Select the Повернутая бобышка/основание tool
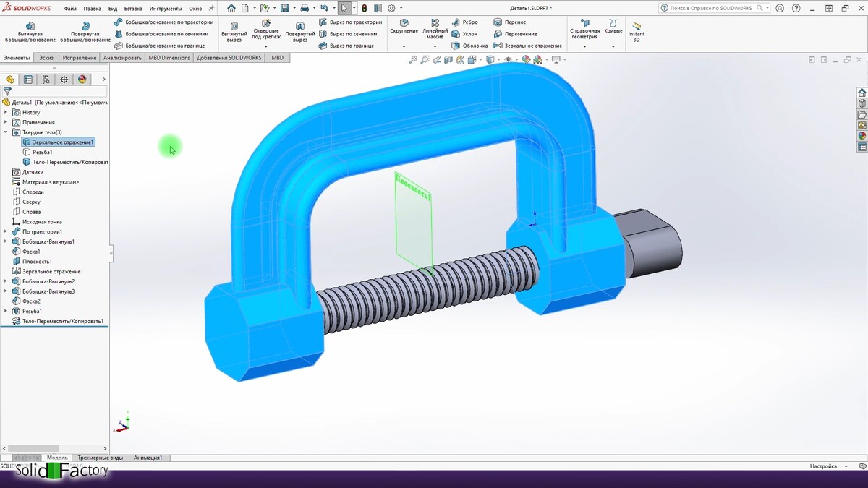 85,31
